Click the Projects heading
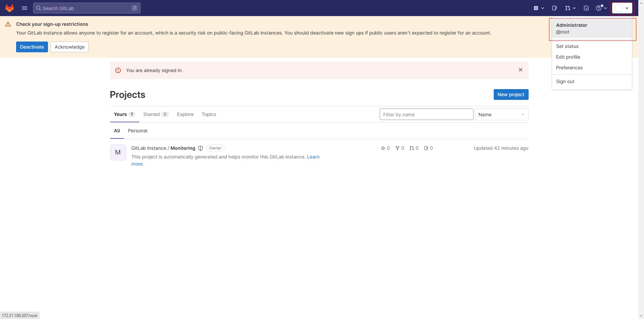 (127, 94)
